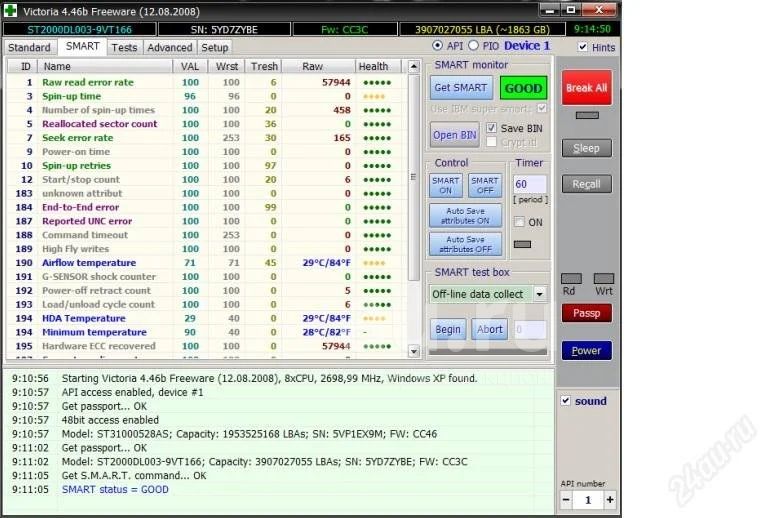The image size is (768, 518).
Task: Toggle the Use IBM super smart checkbox
Action: (x=542, y=108)
